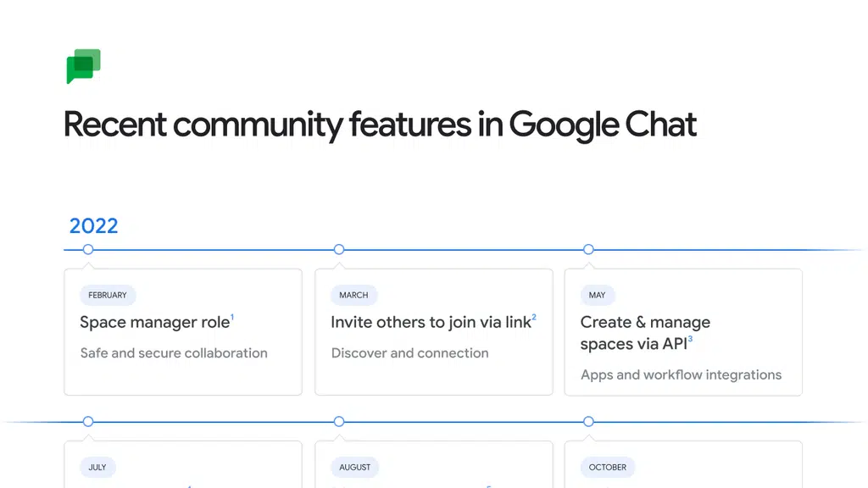Open footnote 1 next to Space manager role
The height and width of the screenshot is (488, 868).
click(x=232, y=317)
